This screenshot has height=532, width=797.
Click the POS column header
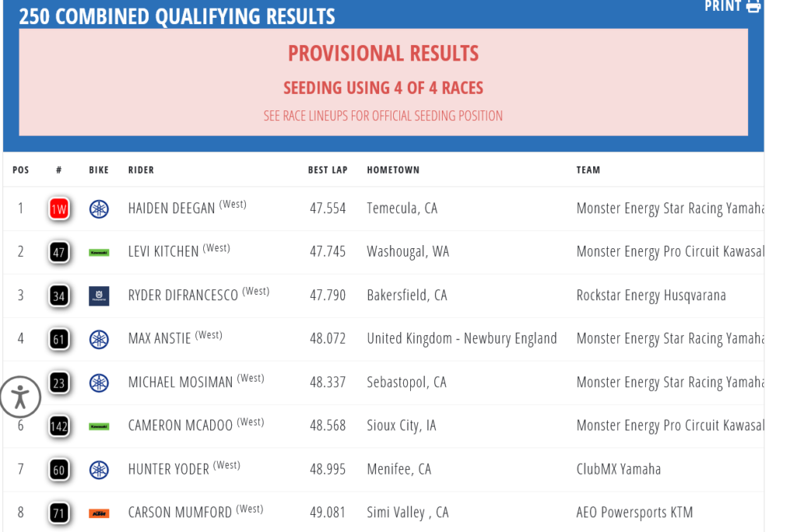[21, 170]
